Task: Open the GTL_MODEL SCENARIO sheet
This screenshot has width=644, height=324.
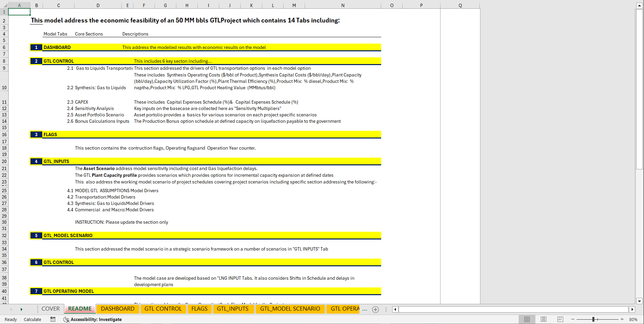Action: click(x=290, y=309)
